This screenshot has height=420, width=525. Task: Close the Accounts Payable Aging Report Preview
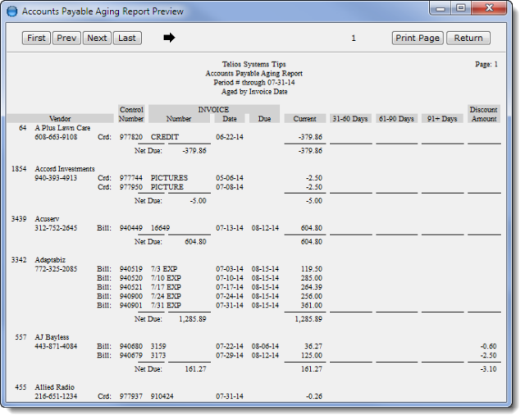coord(489,10)
